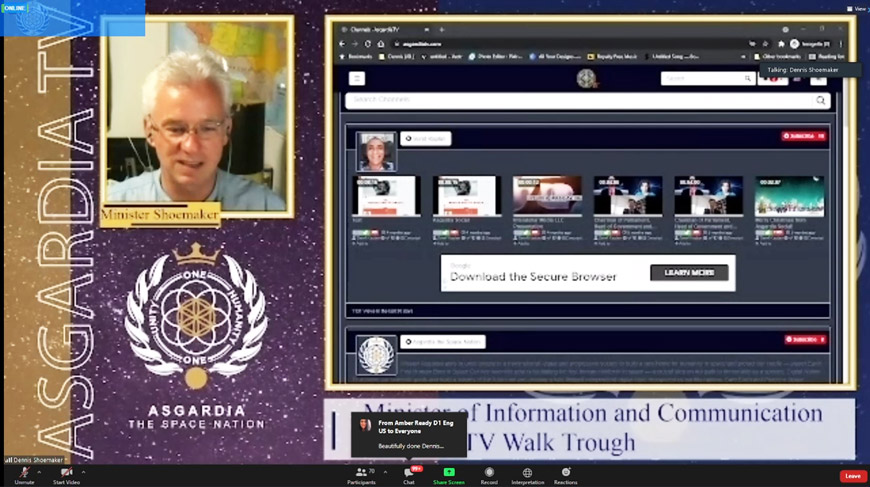Click the Download the Secure Browser ad text
Viewport: 870px width, 487px height.
pyautogui.click(x=533, y=276)
